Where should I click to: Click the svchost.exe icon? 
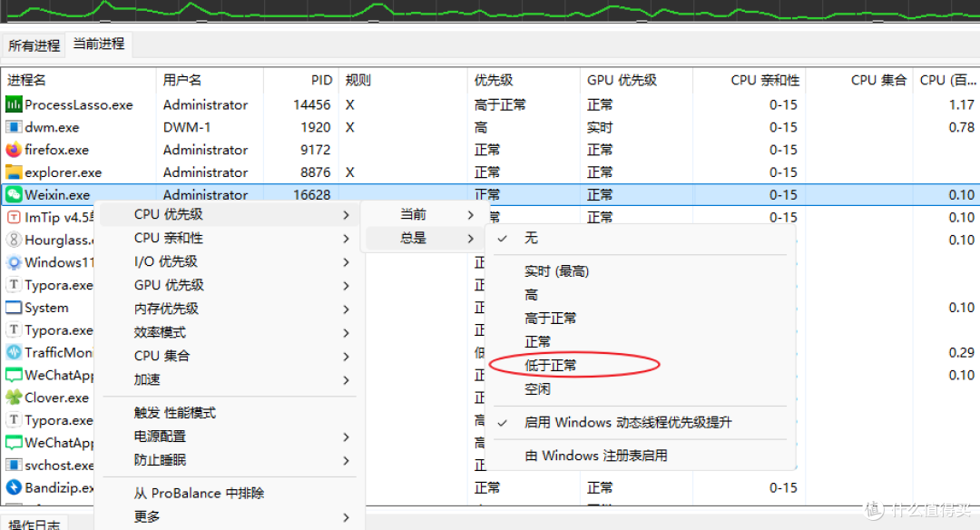click(x=14, y=465)
